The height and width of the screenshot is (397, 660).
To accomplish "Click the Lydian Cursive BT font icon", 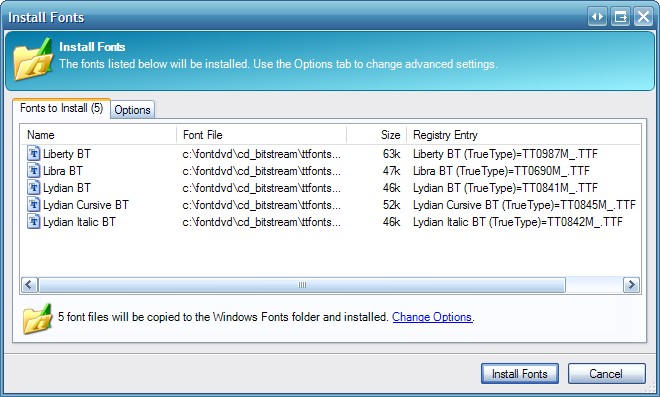I will 33,205.
